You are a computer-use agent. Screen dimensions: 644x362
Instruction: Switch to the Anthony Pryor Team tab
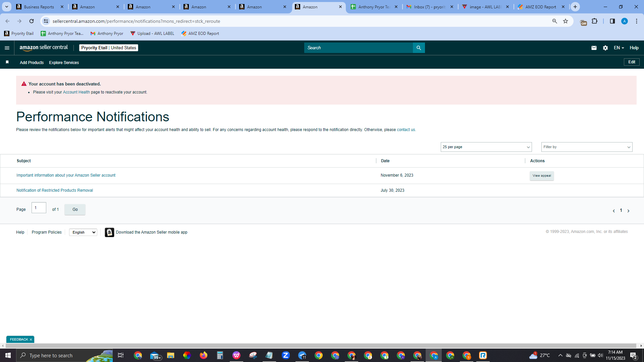click(x=374, y=7)
